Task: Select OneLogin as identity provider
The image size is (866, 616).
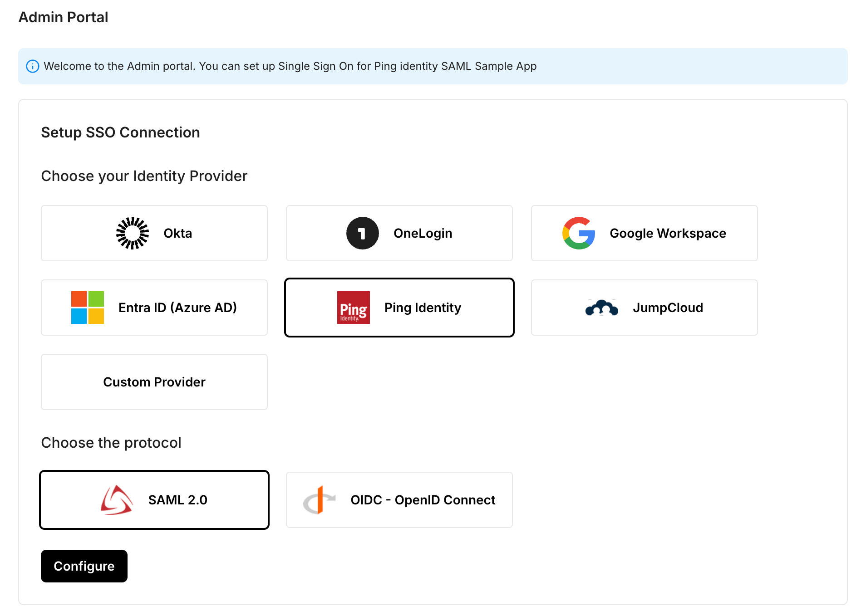Action: (399, 233)
